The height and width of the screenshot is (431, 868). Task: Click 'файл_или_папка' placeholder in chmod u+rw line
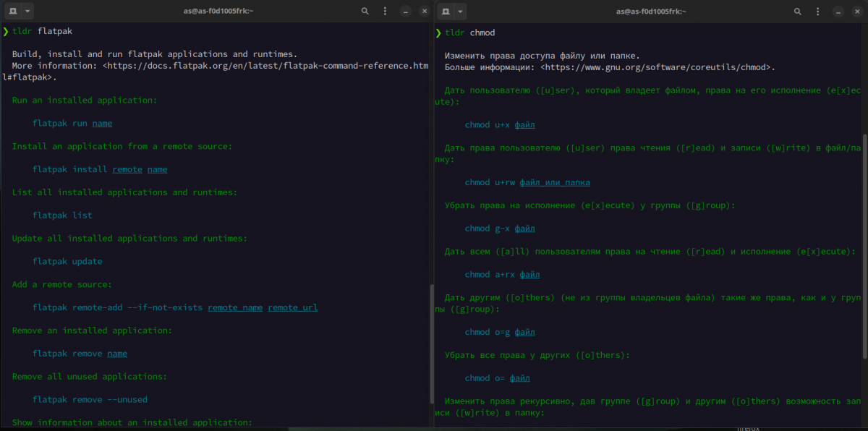tap(555, 182)
